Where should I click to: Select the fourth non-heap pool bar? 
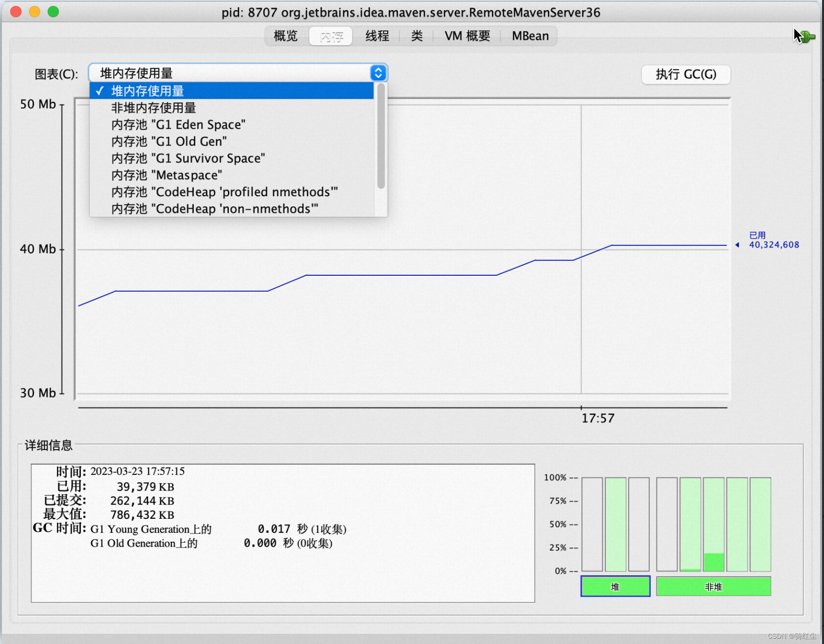(737, 524)
